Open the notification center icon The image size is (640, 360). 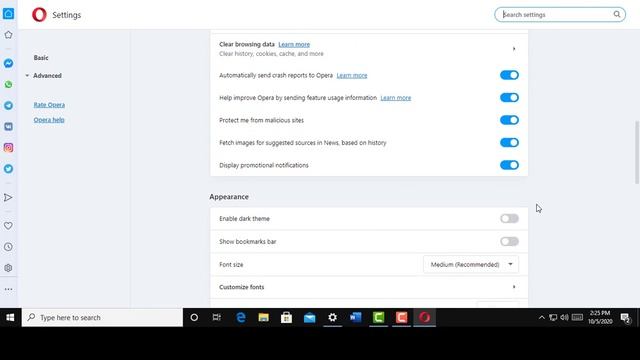point(625,318)
